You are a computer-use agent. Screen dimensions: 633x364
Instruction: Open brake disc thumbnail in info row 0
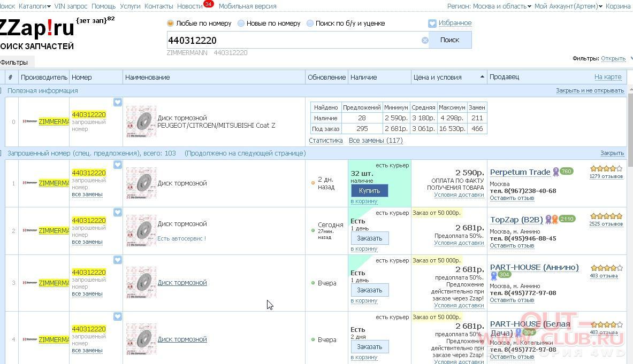[x=141, y=121]
